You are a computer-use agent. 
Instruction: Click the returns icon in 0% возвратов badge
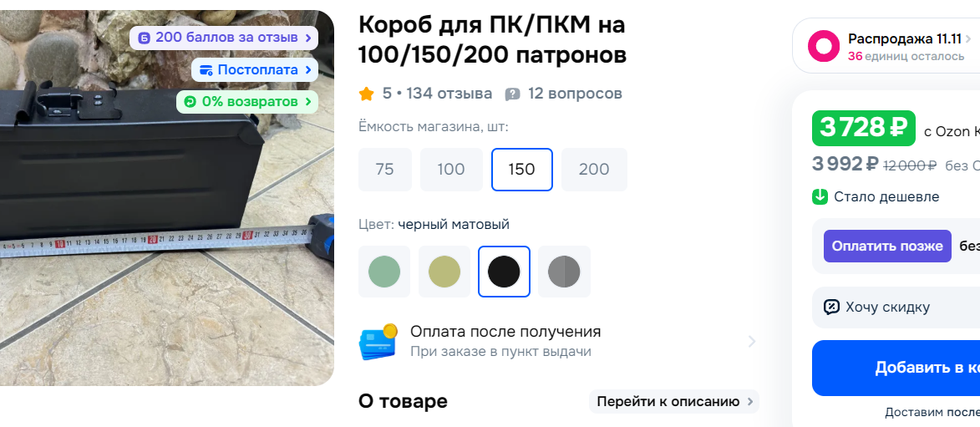[190, 101]
